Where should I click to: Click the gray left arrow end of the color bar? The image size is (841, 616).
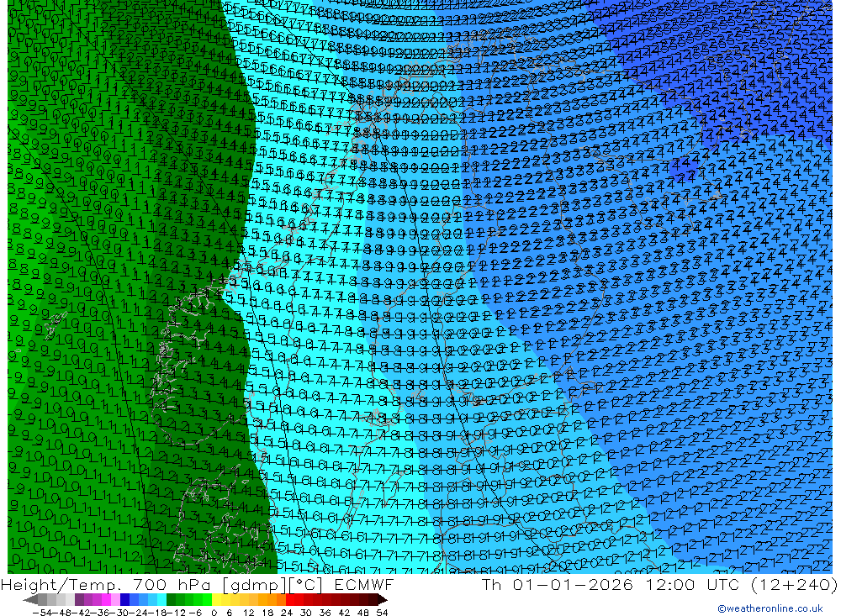[30, 600]
